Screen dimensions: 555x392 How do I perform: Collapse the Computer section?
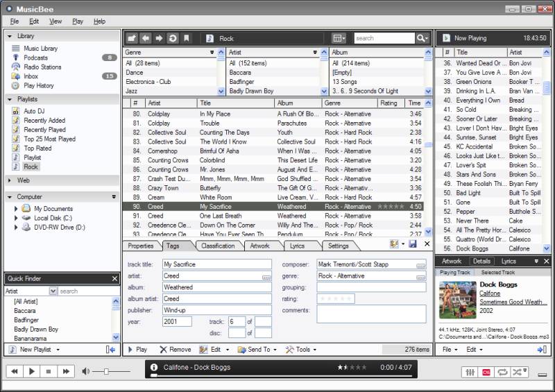[x=10, y=196]
